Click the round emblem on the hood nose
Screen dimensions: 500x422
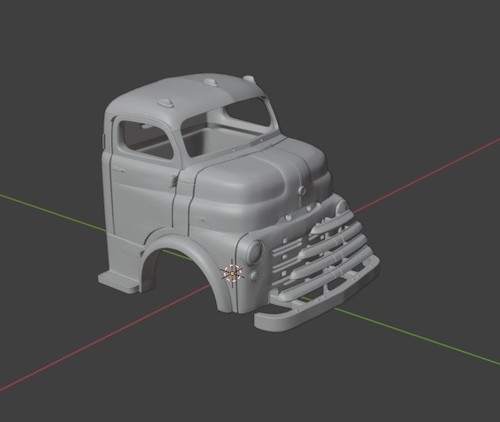tap(302, 190)
